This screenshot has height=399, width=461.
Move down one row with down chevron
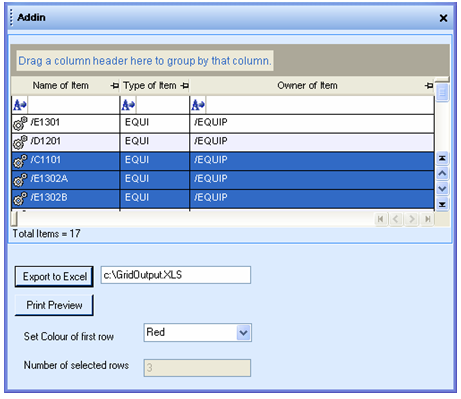tap(442, 189)
